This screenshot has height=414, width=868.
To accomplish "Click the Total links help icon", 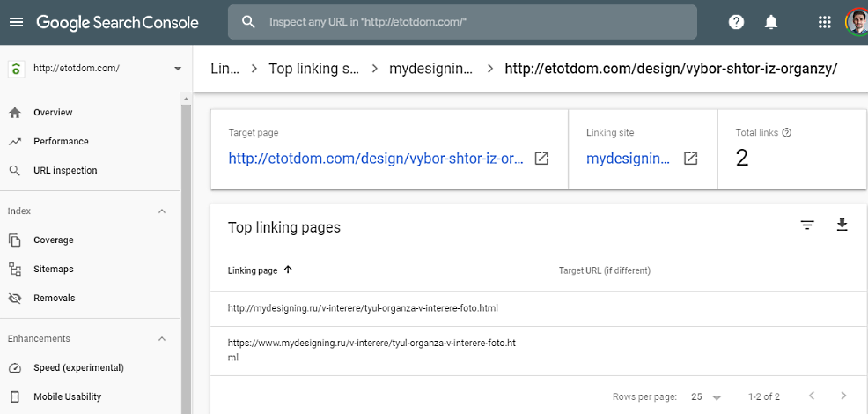I will pyautogui.click(x=787, y=133).
